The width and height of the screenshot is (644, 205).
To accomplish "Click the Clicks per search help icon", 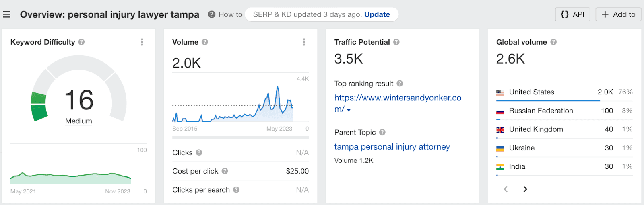I will pyautogui.click(x=236, y=190).
